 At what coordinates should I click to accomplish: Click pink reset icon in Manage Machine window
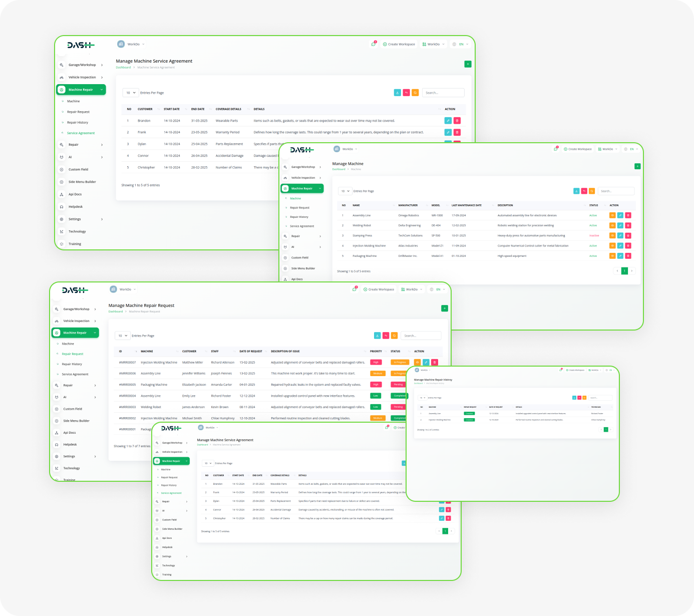click(584, 191)
